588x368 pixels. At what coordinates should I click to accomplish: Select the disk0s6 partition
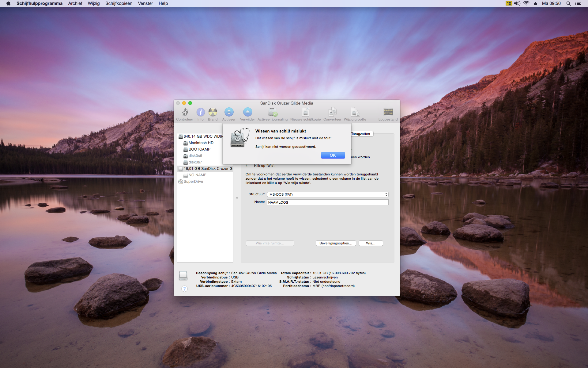[x=195, y=156]
